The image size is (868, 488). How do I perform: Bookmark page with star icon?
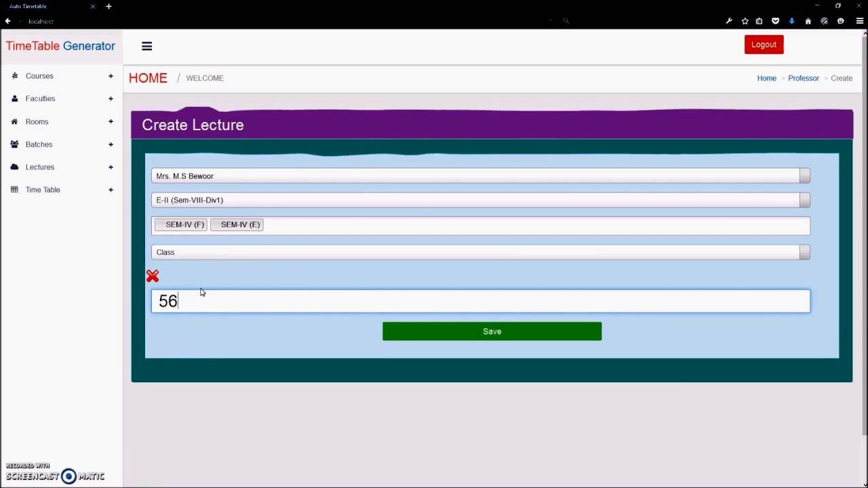point(745,21)
